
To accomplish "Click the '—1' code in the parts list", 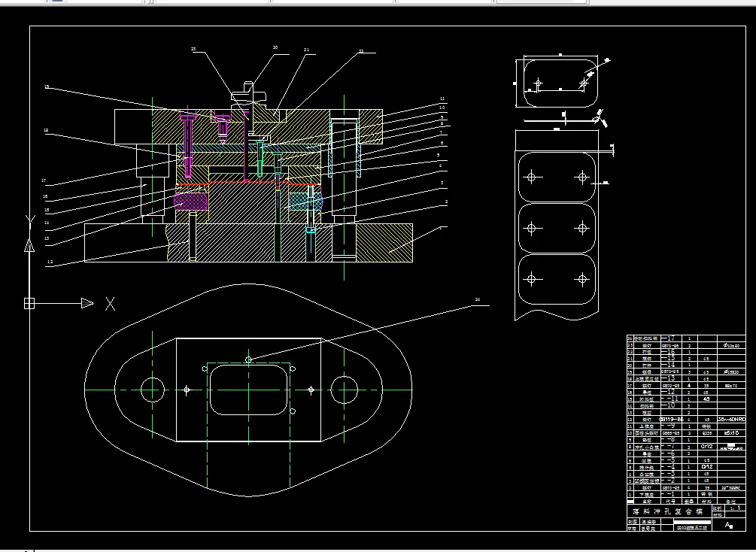I will coord(669,493).
